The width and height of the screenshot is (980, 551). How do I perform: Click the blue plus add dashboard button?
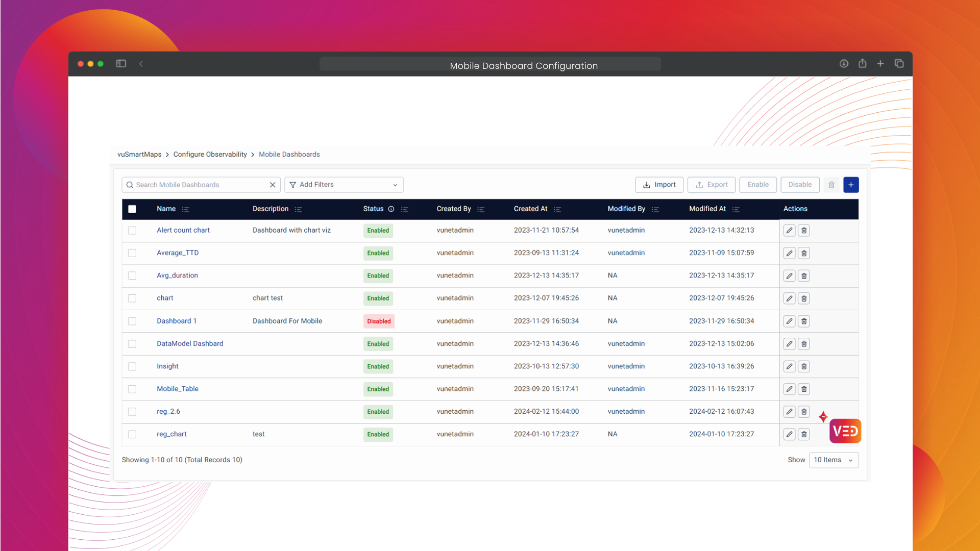[x=851, y=185]
